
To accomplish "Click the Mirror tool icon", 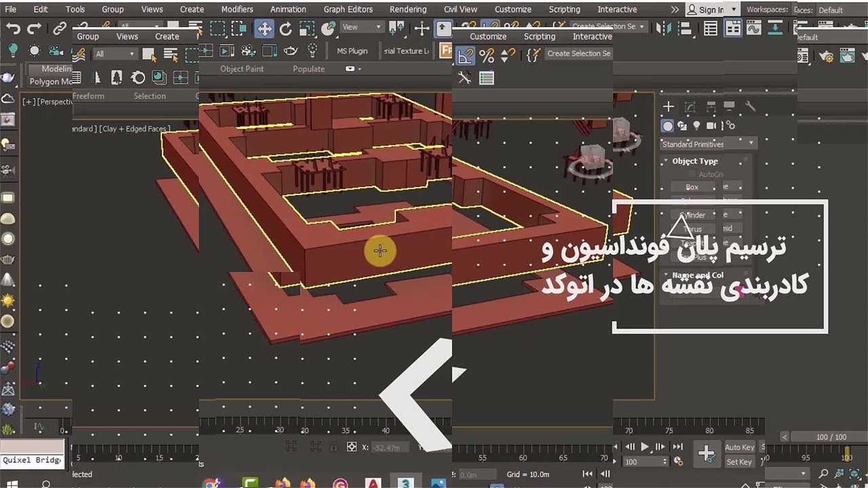I will tap(665, 28).
